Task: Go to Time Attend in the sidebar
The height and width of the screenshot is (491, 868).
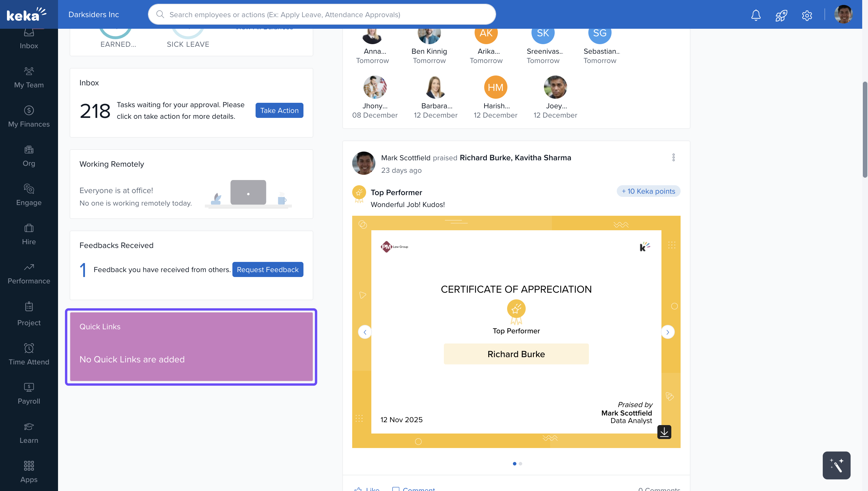Action: [x=29, y=354]
